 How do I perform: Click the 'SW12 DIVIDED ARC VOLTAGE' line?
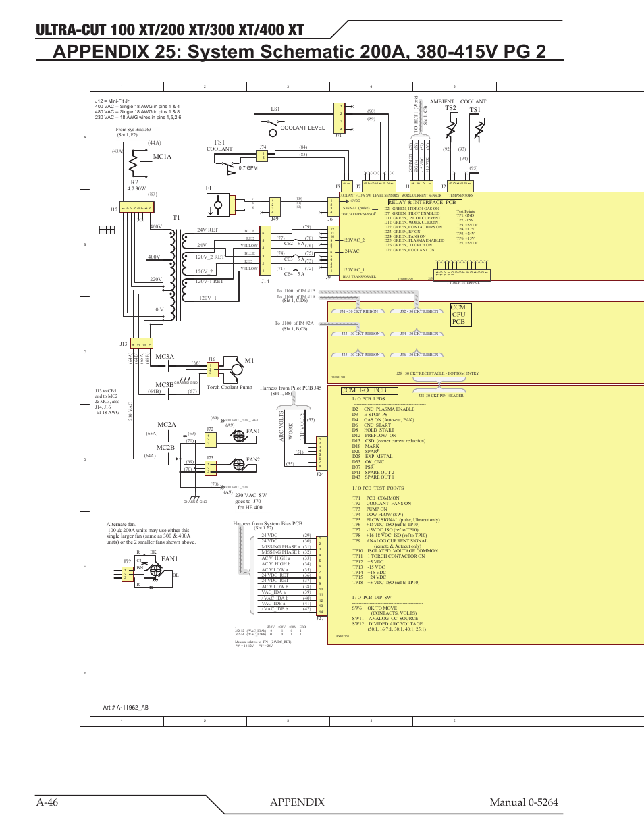387,624
